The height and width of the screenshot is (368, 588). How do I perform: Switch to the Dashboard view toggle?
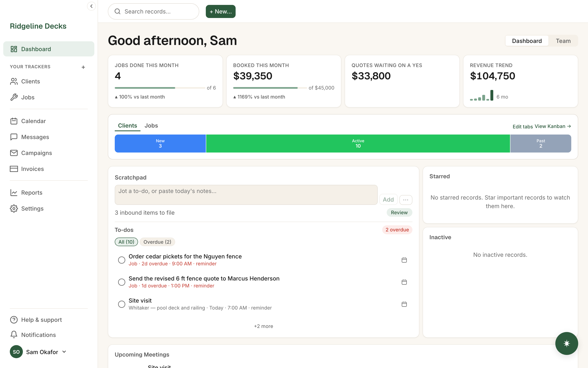coord(527,41)
